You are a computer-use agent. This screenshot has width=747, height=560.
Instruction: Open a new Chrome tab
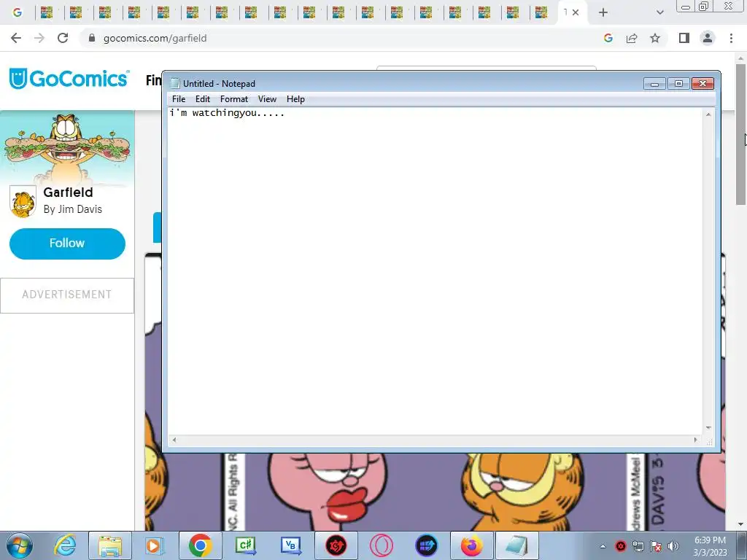point(603,12)
